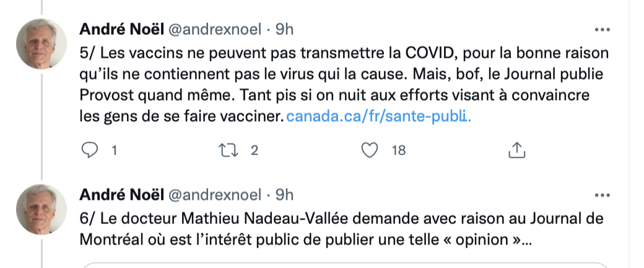Open the 9h timestamp of tweet 6/
Screen dimensions: 644x268
coord(284,195)
